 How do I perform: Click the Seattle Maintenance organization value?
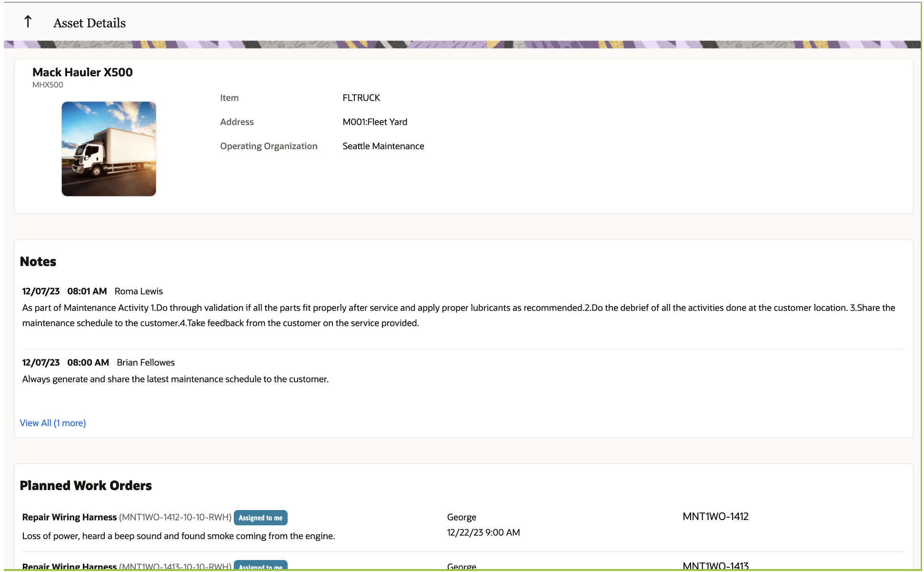coord(383,146)
